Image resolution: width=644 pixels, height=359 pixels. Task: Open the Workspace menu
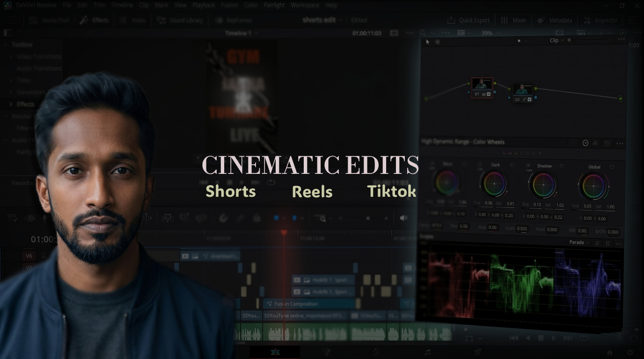[305, 5]
